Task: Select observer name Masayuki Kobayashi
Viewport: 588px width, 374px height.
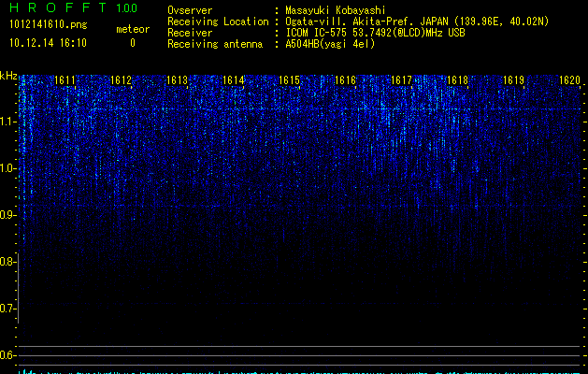Action: (x=335, y=10)
